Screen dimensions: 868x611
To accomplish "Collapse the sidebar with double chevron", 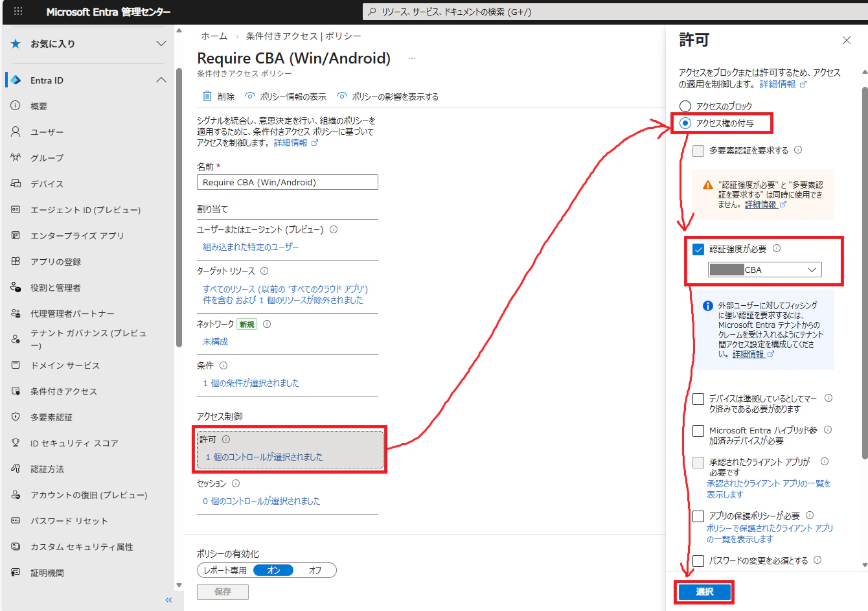I will click(168, 600).
